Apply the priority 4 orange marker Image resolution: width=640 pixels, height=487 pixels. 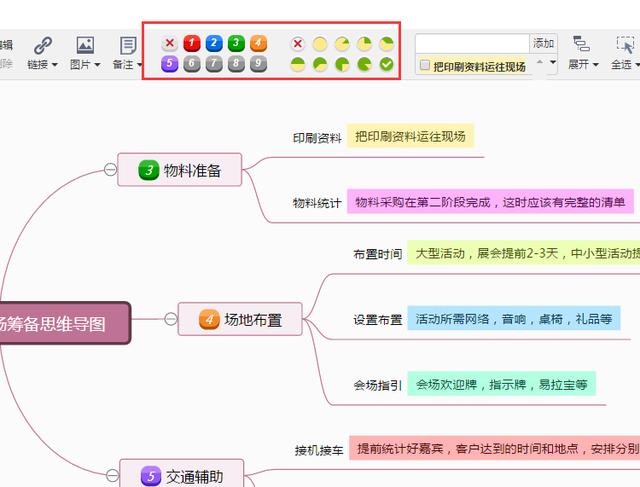(x=258, y=43)
